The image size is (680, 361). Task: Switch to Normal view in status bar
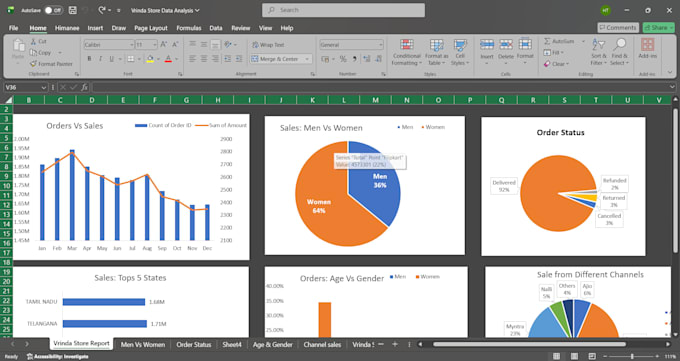[x=556, y=356]
